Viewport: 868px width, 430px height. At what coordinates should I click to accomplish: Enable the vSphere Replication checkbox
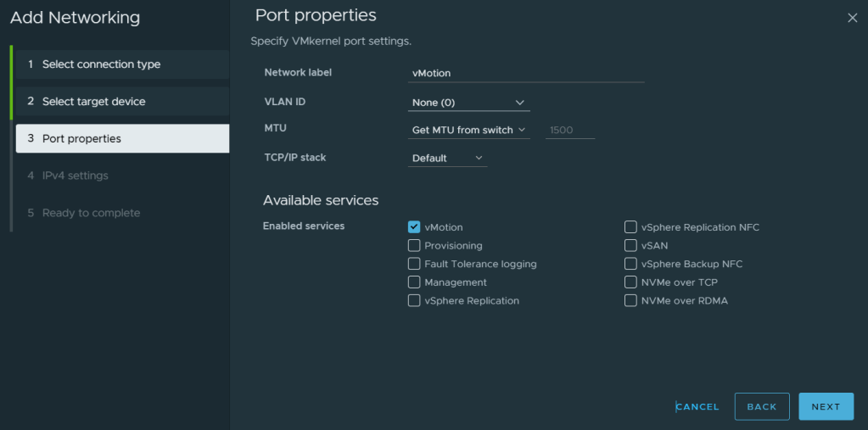414,301
